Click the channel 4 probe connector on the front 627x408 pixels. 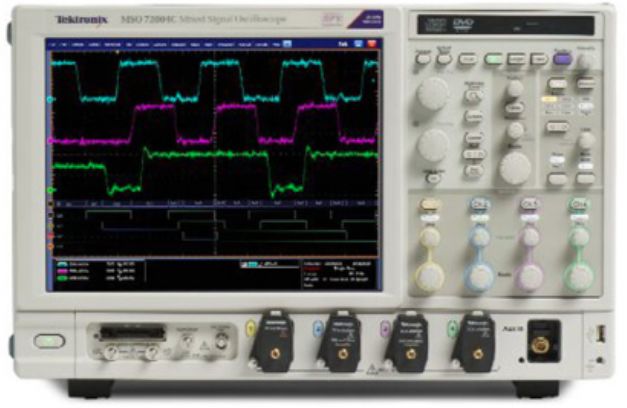(x=477, y=354)
